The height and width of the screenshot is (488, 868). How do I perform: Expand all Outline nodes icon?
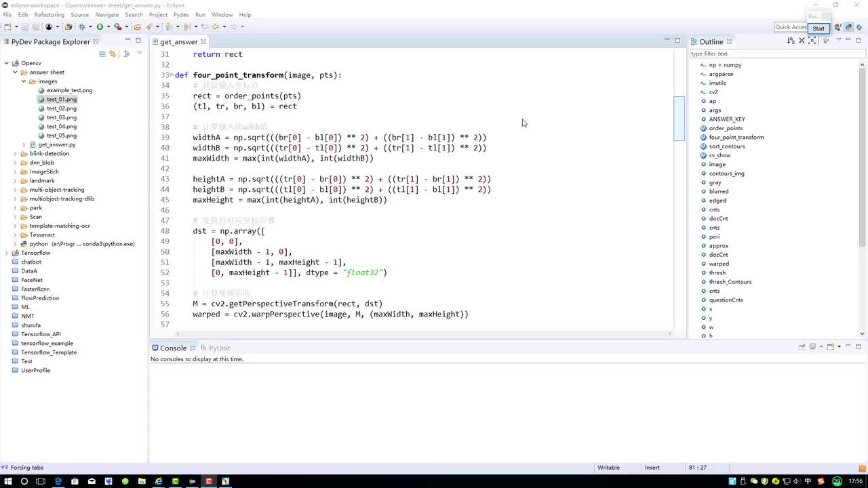click(x=812, y=41)
